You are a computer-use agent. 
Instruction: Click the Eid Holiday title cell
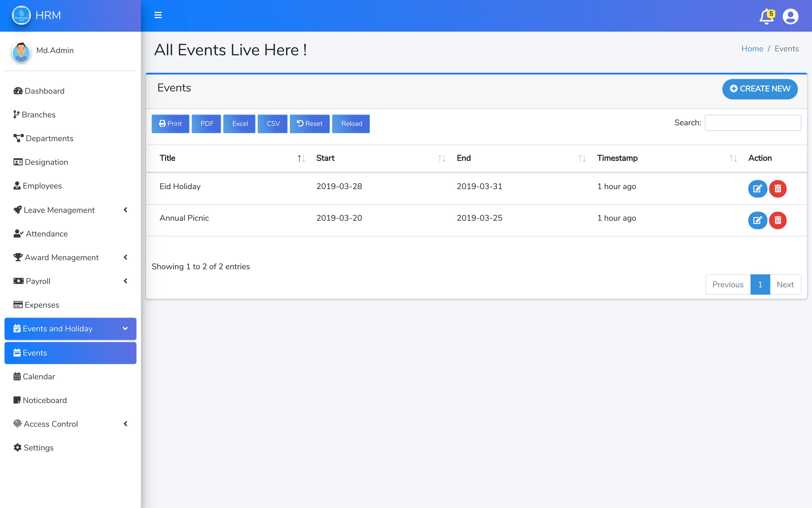tap(180, 187)
